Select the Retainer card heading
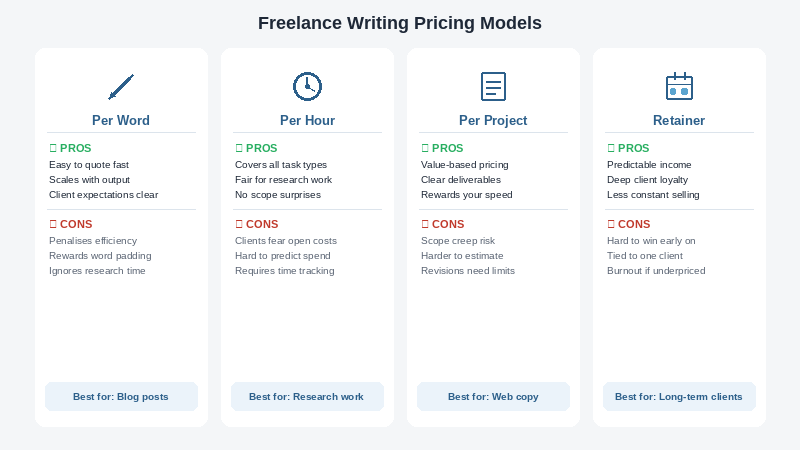The width and height of the screenshot is (800, 450). 679,120
